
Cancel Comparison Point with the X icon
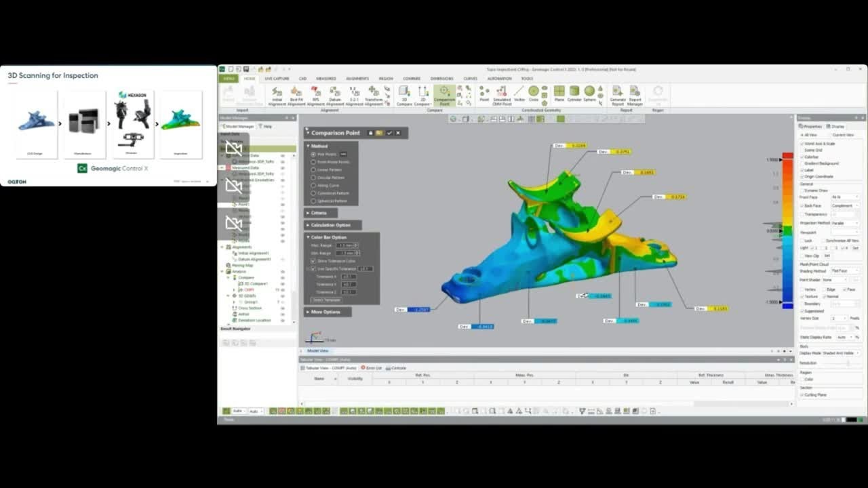pyautogui.click(x=398, y=133)
